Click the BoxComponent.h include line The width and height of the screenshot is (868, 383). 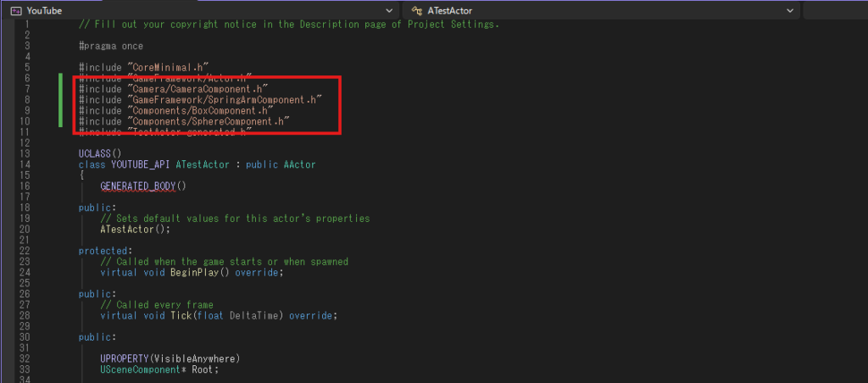tap(175, 110)
